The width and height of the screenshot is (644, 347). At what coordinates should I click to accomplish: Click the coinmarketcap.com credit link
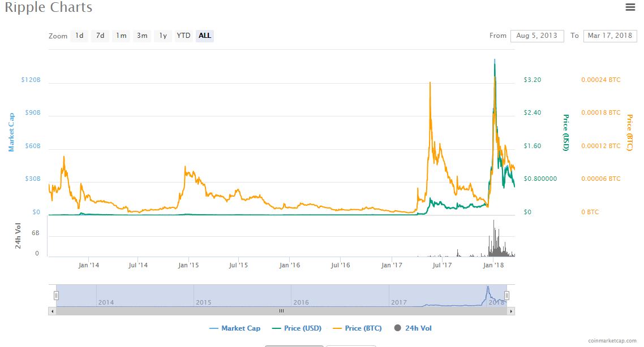click(x=612, y=340)
